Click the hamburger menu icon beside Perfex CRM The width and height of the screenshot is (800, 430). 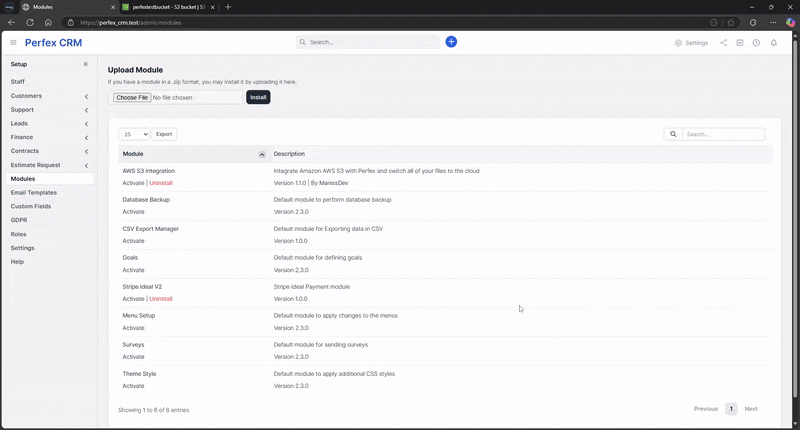pyautogui.click(x=13, y=43)
